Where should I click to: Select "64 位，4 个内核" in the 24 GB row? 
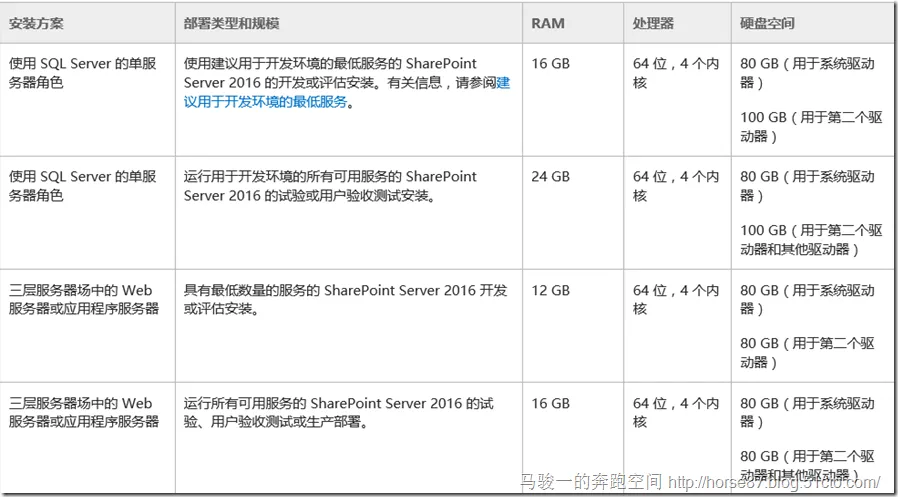click(676, 186)
